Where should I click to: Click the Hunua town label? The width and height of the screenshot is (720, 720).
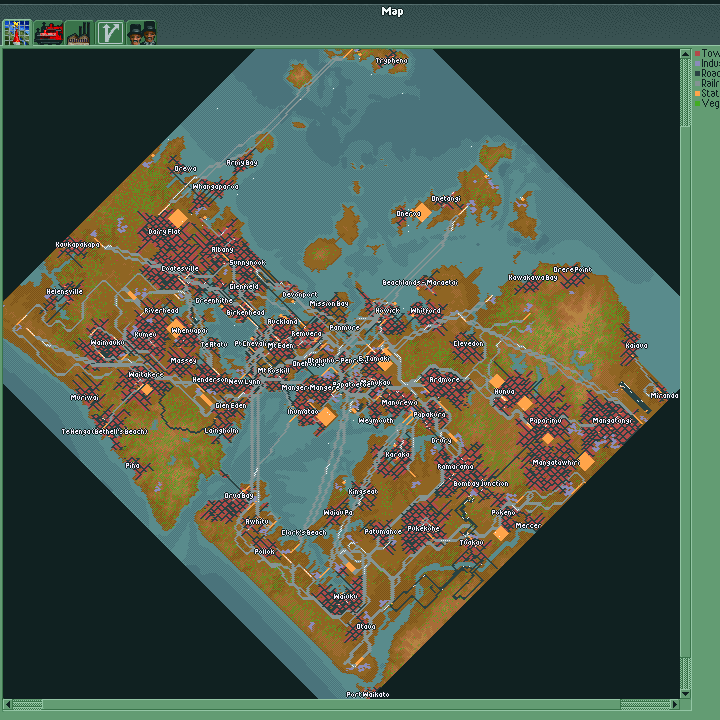[504, 392]
